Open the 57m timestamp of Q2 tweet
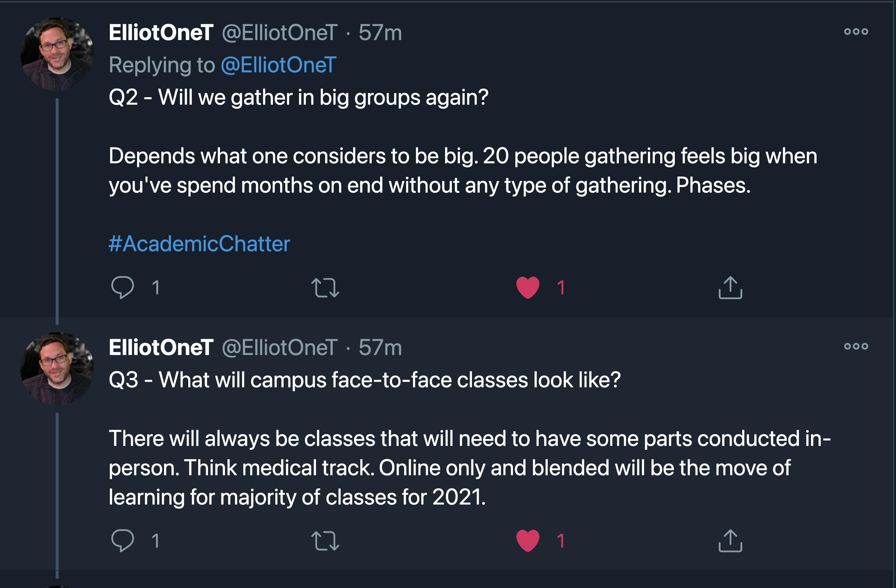 coord(380,32)
